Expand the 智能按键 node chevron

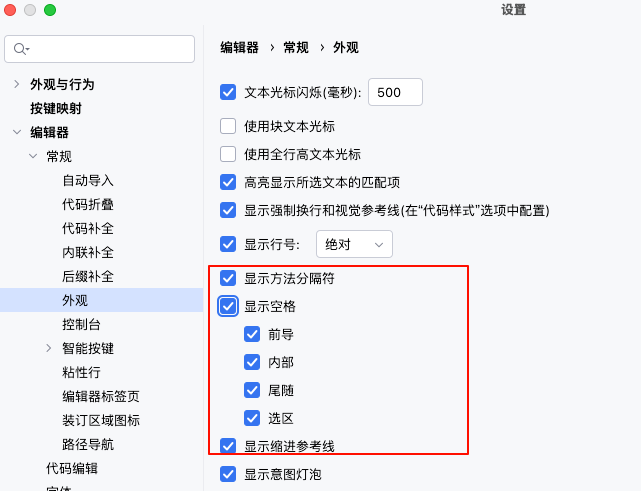tap(49, 348)
